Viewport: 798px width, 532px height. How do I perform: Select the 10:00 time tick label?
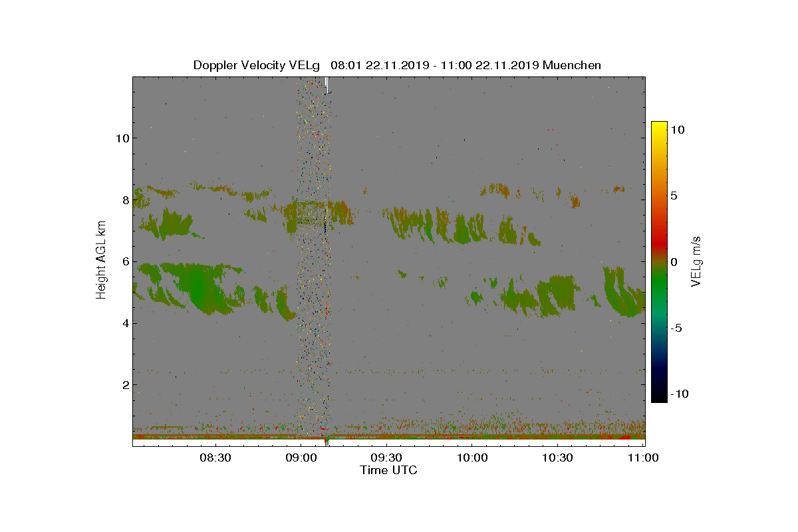473,458
